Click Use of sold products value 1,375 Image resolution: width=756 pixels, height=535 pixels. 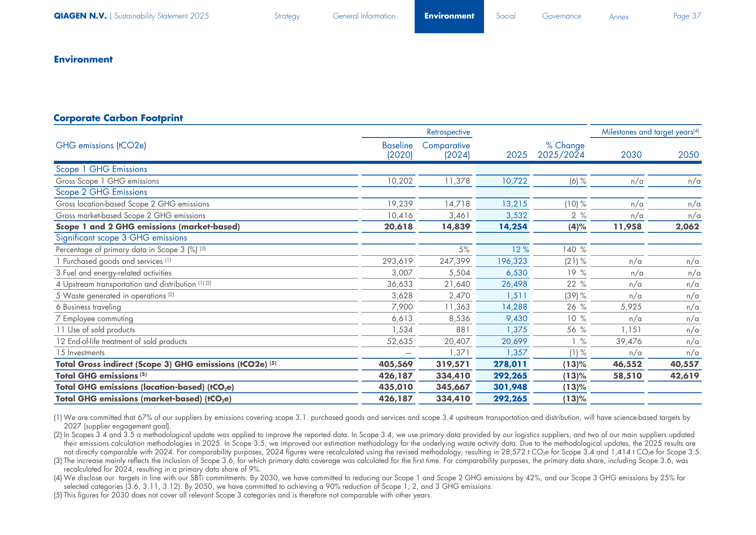click(517, 330)
